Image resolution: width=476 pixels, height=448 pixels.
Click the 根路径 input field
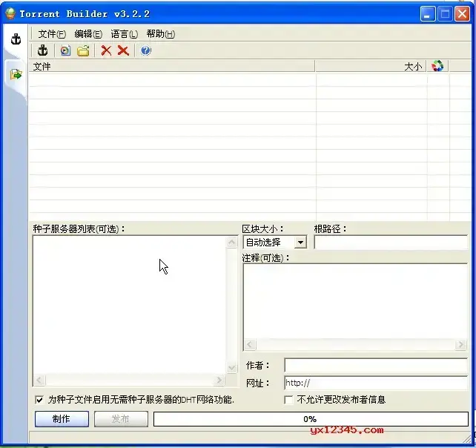(x=391, y=243)
